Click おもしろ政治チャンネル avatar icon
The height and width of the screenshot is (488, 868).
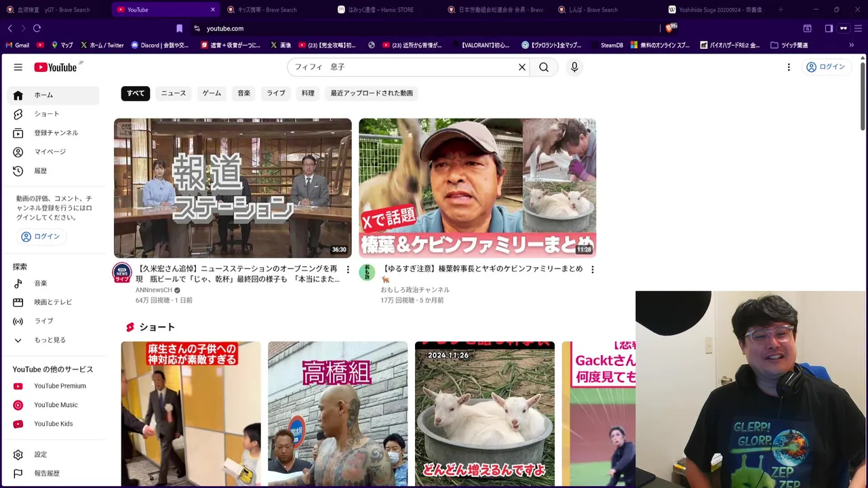coord(367,272)
